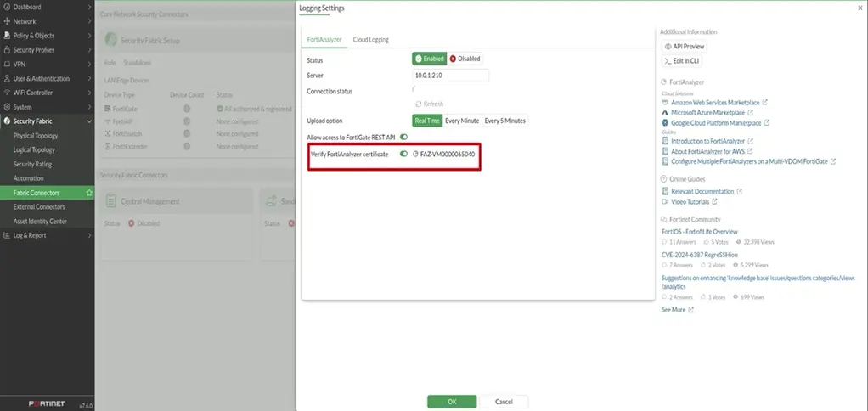Close the Logging Settings panel with X

860,8
